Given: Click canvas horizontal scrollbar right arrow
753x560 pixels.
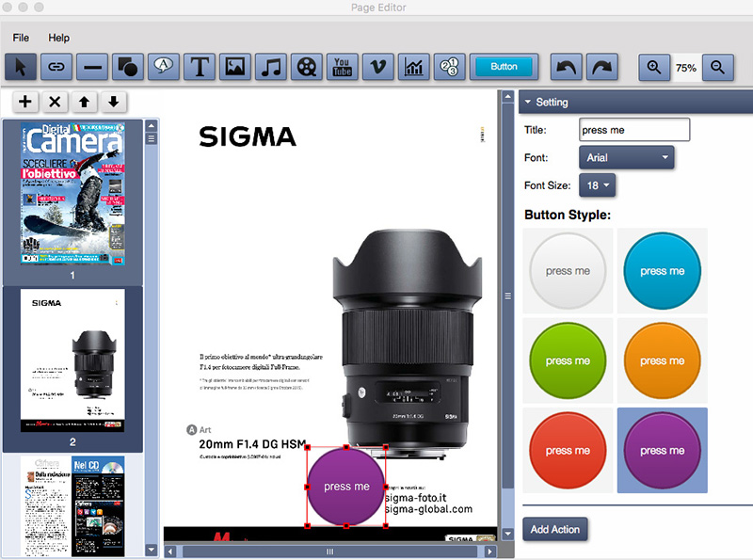Looking at the screenshot, I should tap(489, 552).
